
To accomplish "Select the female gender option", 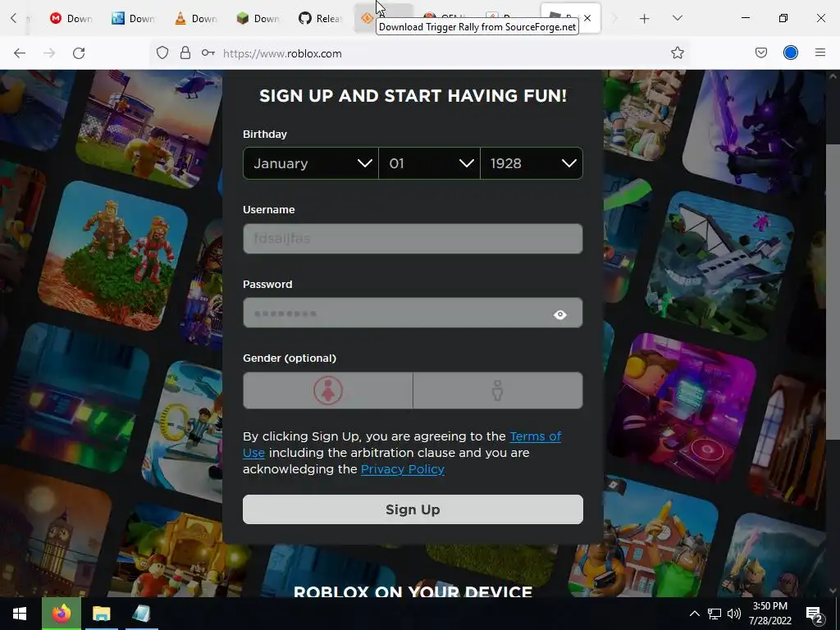I will click(328, 390).
